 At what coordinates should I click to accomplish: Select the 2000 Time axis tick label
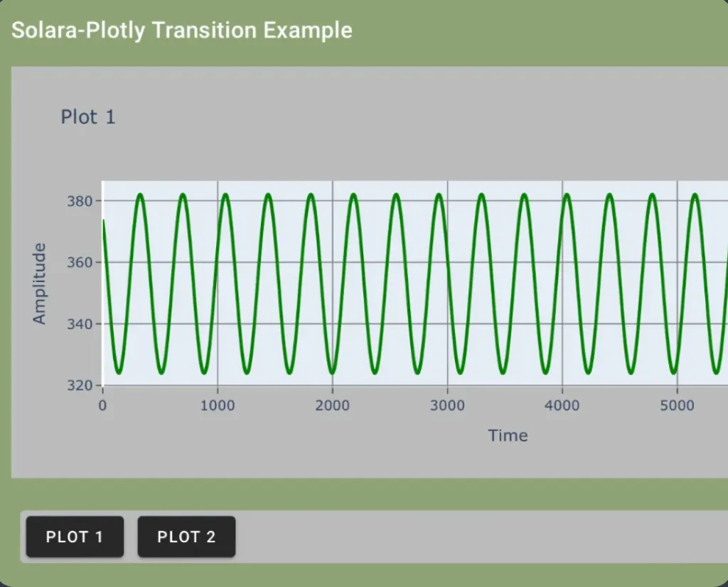pos(332,406)
